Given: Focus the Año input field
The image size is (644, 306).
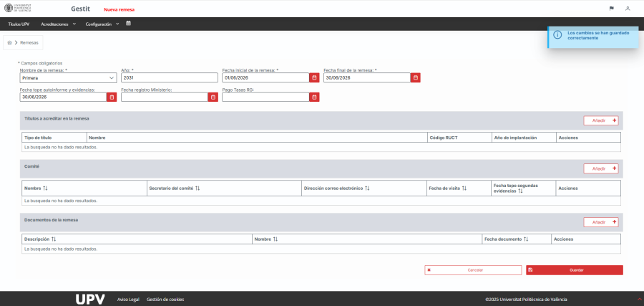Looking at the screenshot, I should (170, 77).
